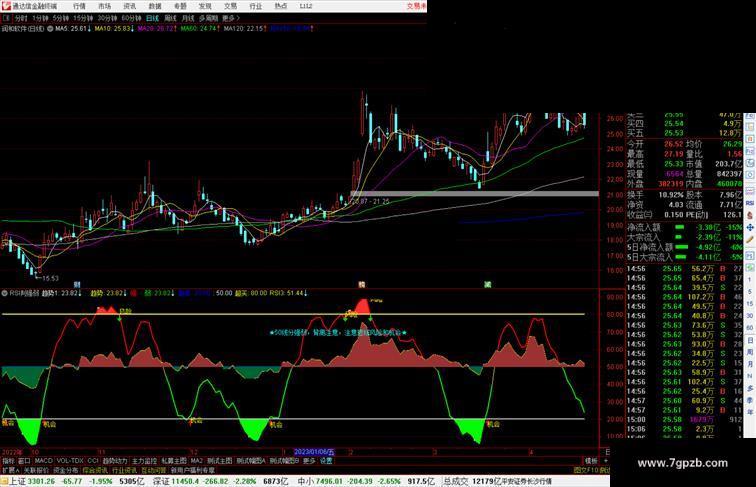Open the 模板 template button
Image resolution: width=756 pixels, height=487 pixels.
(591, 460)
